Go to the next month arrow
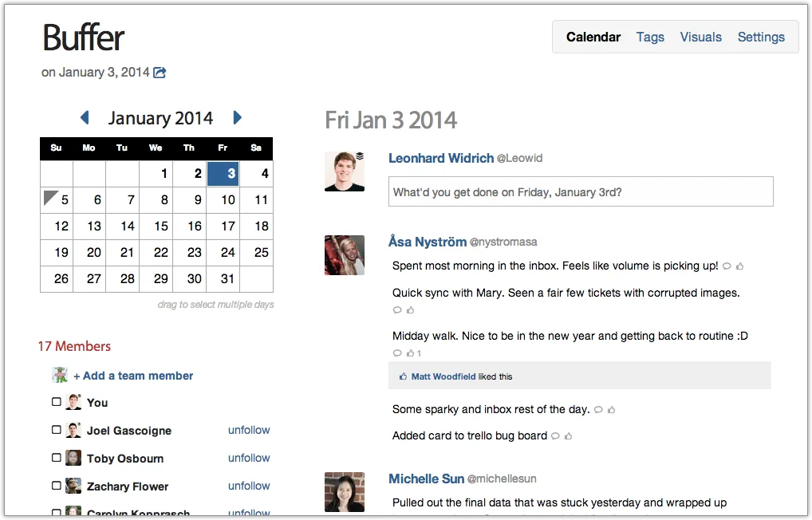 pyautogui.click(x=237, y=117)
